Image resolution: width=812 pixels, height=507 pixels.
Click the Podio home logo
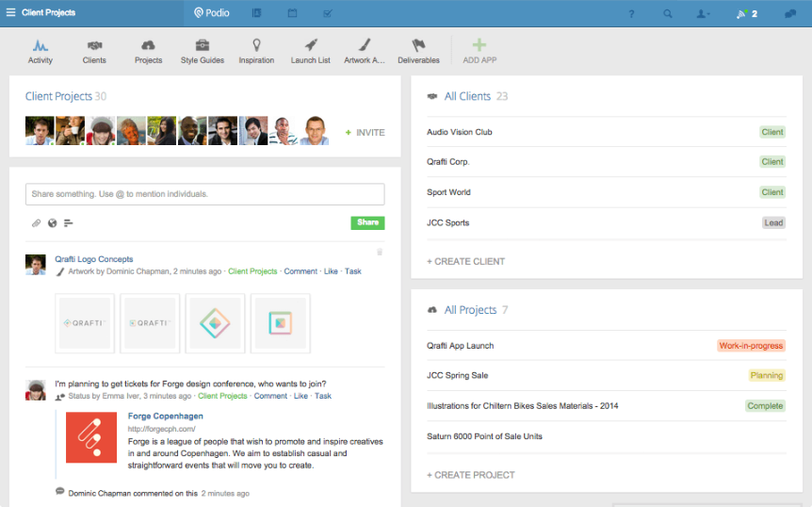click(x=211, y=13)
